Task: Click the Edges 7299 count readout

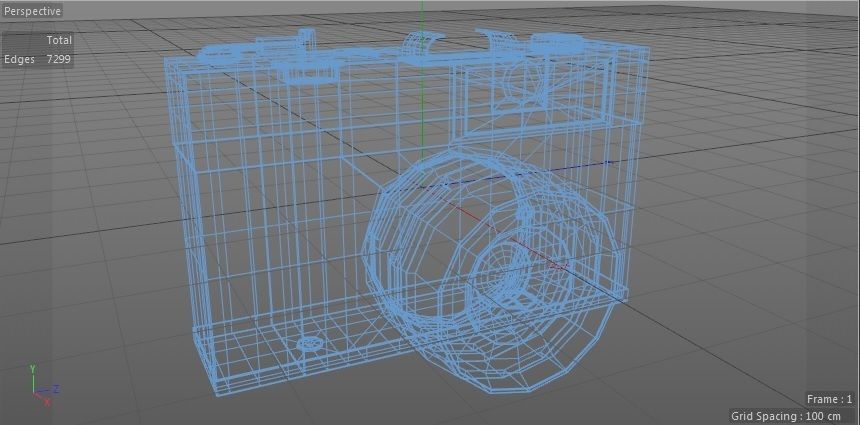Action: coord(37,59)
